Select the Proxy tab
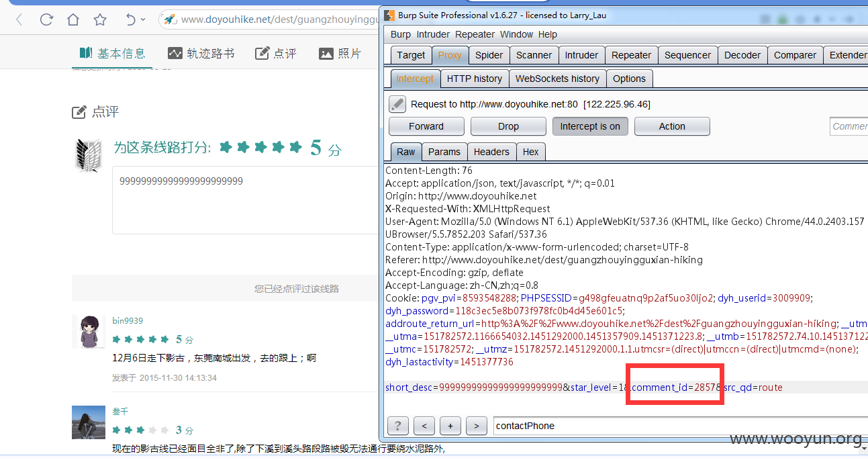Image resolution: width=868 pixels, height=458 pixels. [450, 55]
